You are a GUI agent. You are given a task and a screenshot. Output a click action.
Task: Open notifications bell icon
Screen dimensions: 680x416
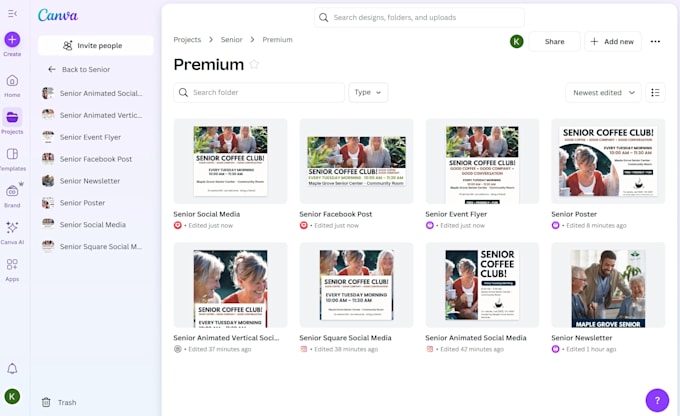click(x=12, y=369)
